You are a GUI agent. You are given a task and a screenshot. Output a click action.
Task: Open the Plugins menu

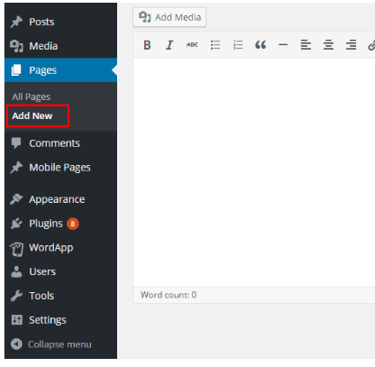[61, 223]
